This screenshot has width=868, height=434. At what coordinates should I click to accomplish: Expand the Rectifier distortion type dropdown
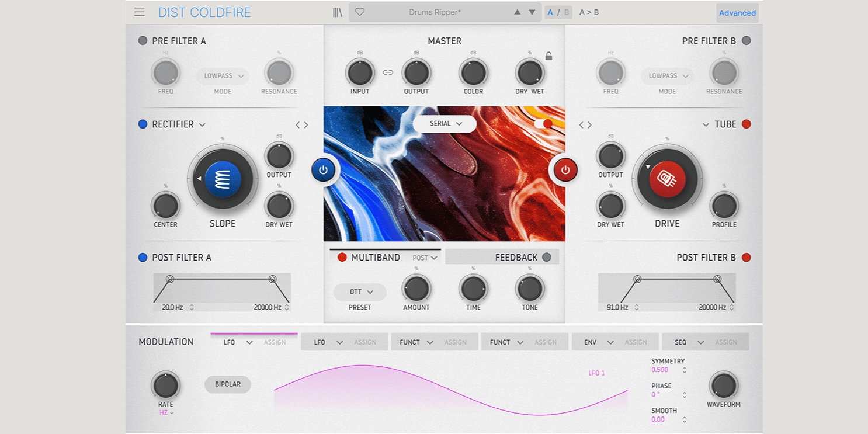202,124
